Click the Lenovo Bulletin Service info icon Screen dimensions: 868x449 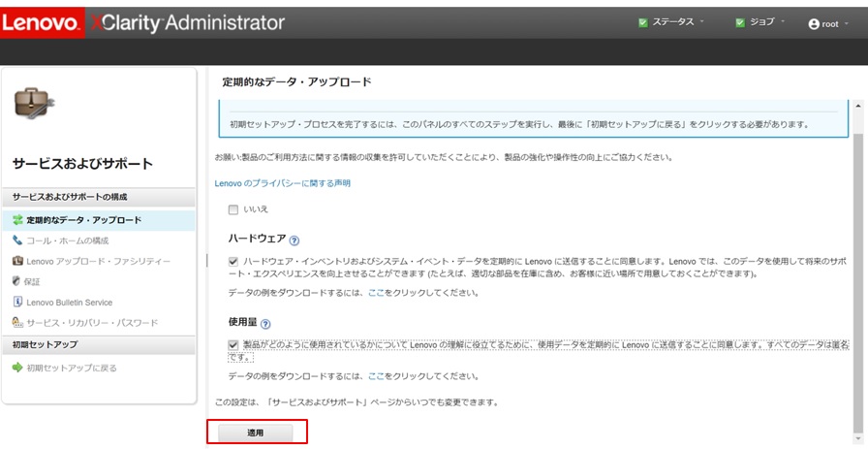click(17, 303)
